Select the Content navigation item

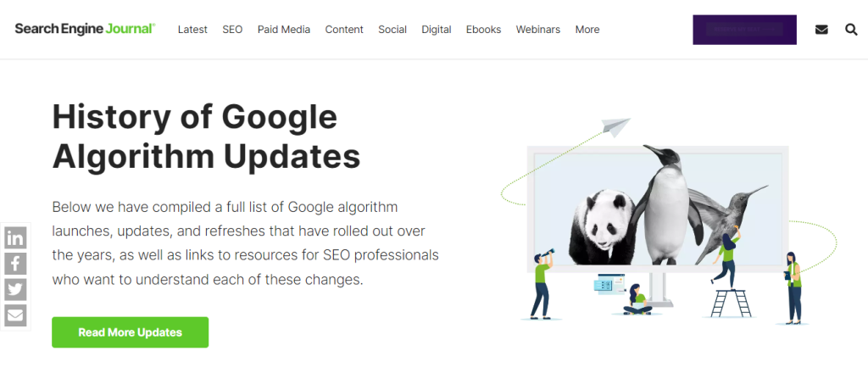[344, 30]
